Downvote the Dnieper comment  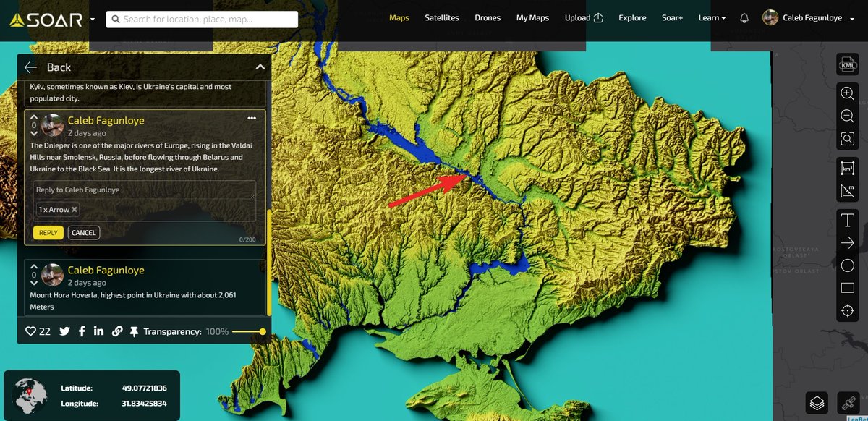[x=33, y=133]
